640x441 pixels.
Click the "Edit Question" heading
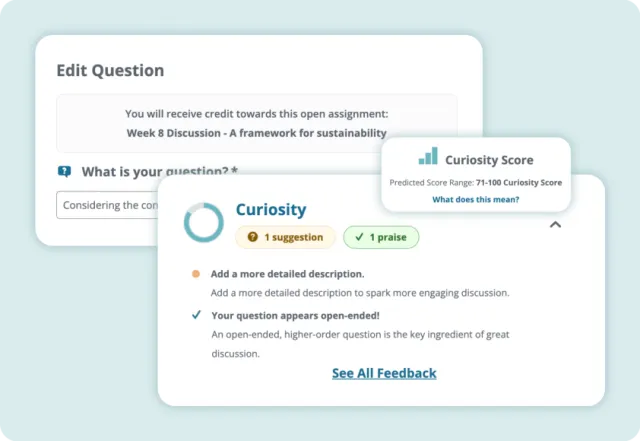click(x=110, y=71)
